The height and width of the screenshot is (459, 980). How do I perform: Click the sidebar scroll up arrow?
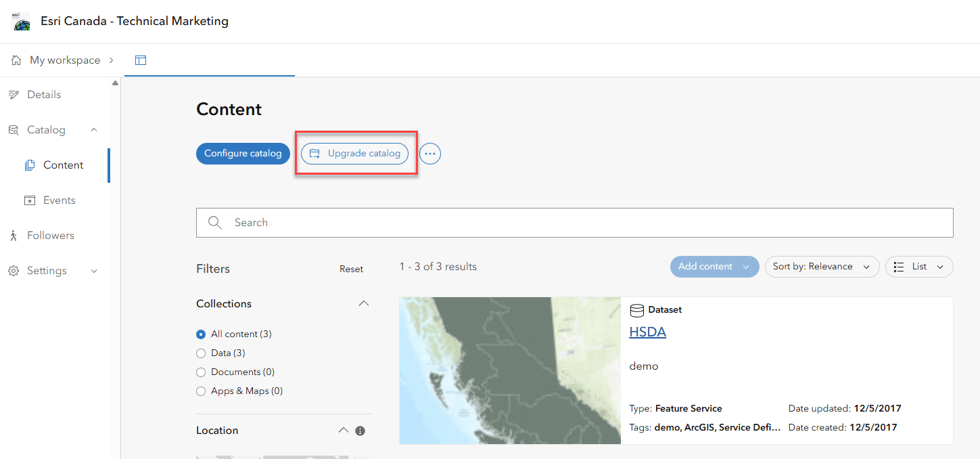[115, 83]
